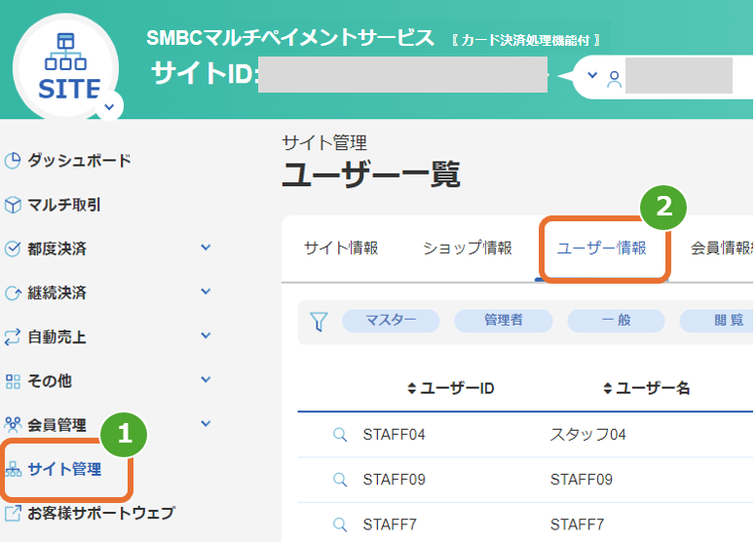Toggle the 一般 filter chip

616,321
